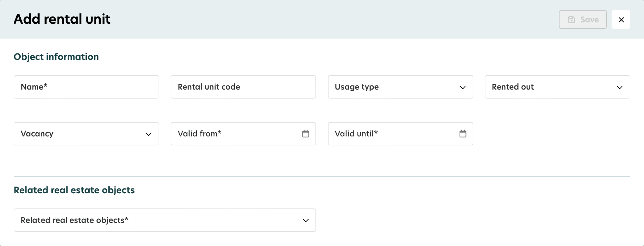
Task: Click the floppy disk icon on Save
Action: (572, 20)
